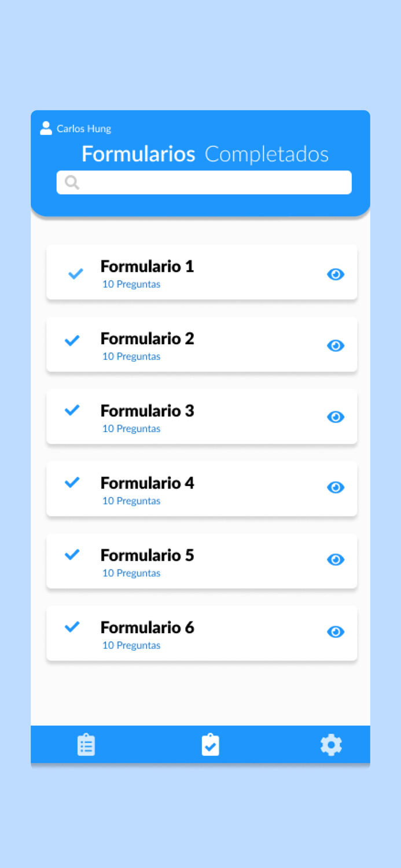401x868 pixels.
Task: Select the completed forms clipboard icon at bottom
Action: [211, 744]
